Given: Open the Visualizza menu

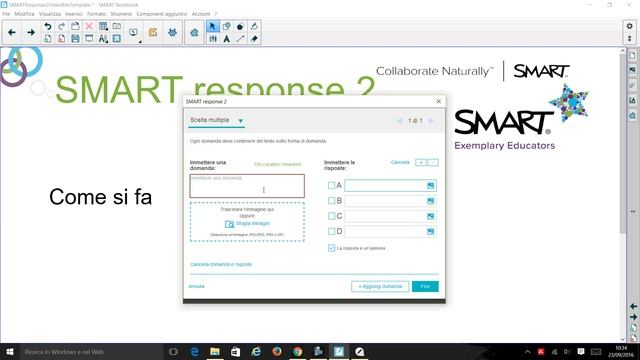Looking at the screenshot, I should (50, 14).
